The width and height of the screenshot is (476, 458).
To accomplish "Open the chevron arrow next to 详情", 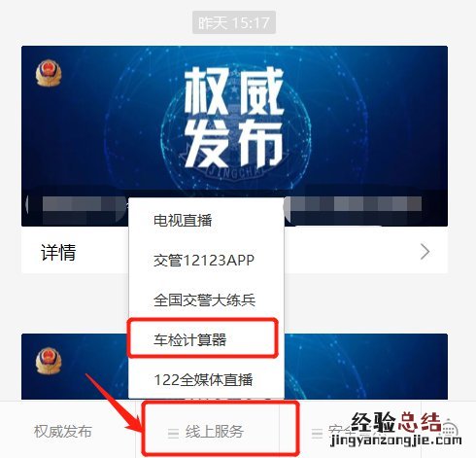I will tap(425, 252).
